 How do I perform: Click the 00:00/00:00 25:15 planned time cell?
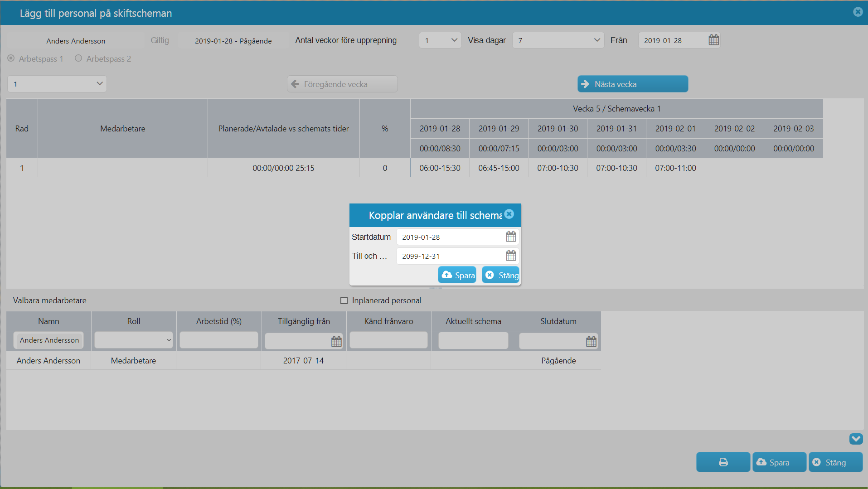(x=283, y=168)
